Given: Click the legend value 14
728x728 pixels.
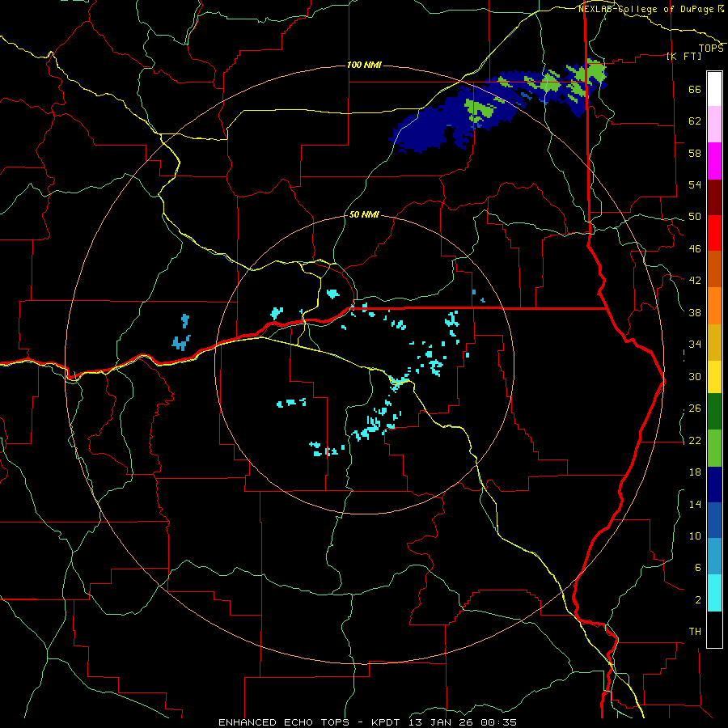Looking at the screenshot, I should 695,505.
